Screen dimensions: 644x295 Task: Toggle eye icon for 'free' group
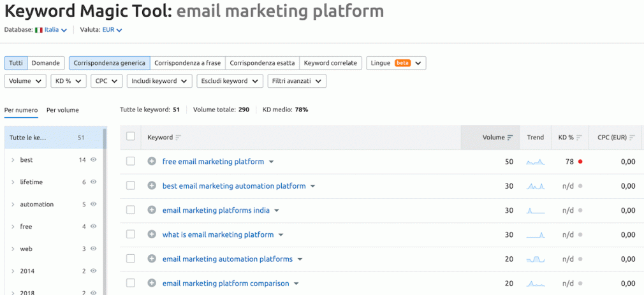93,226
